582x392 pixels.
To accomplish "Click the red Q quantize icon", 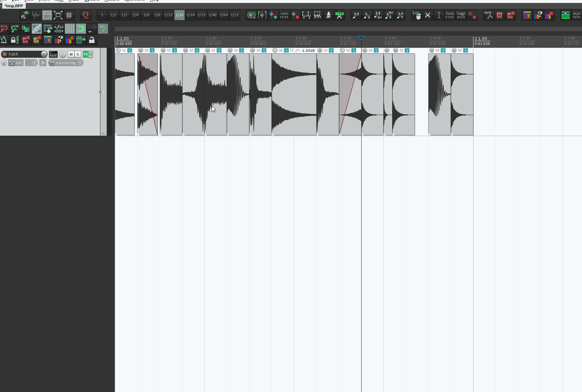I will coord(86,15).
